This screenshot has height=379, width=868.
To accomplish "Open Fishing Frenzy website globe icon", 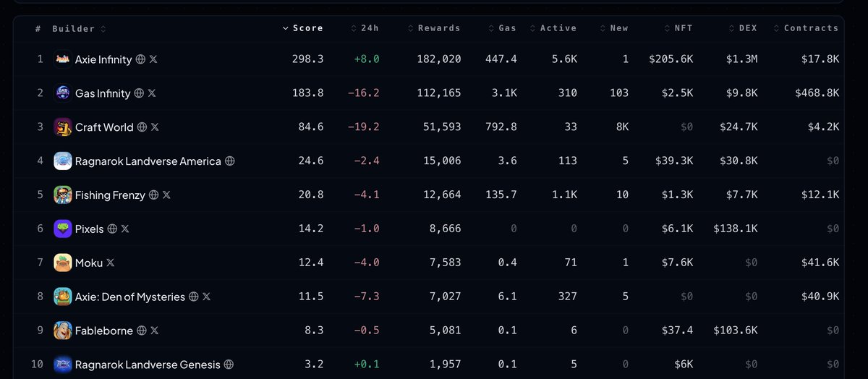I will 154,195.
